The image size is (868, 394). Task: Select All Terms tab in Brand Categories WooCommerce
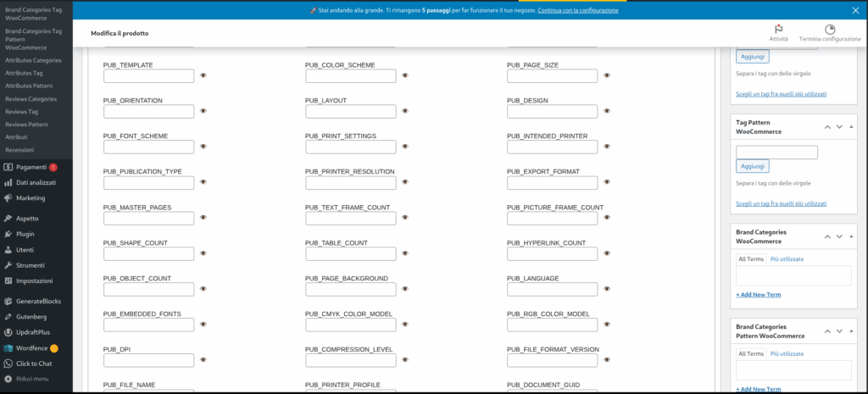click(x=751, y=259)
